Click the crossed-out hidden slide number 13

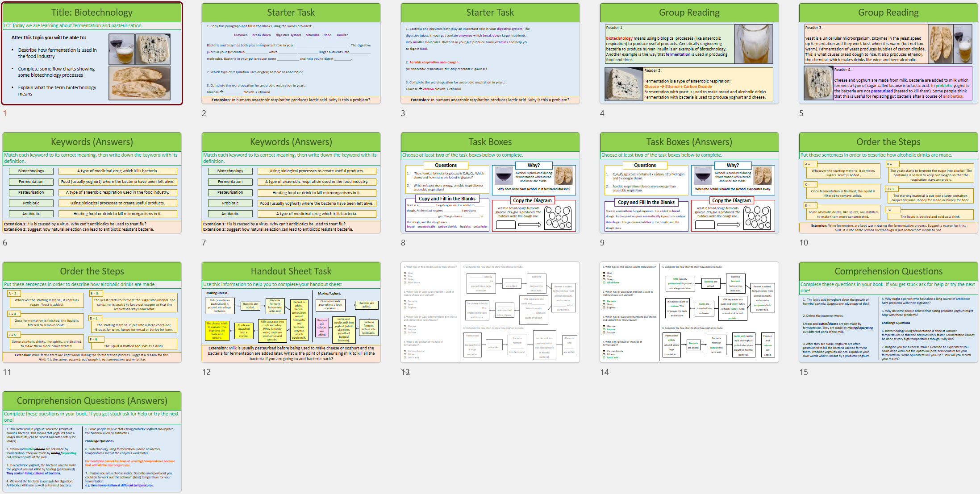[x=405, y=372]
